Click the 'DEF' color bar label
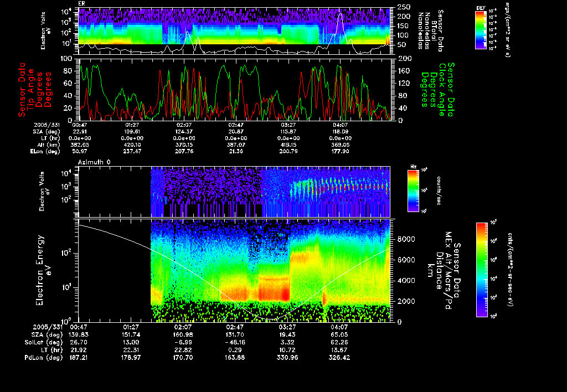This screenshot has height=392, width=567. tap(481, 8)
